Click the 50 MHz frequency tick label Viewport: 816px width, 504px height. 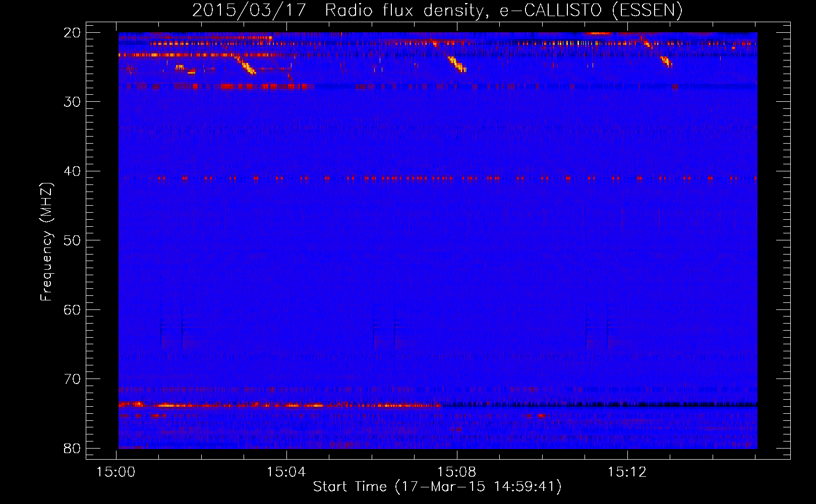(x=72, y=240)
